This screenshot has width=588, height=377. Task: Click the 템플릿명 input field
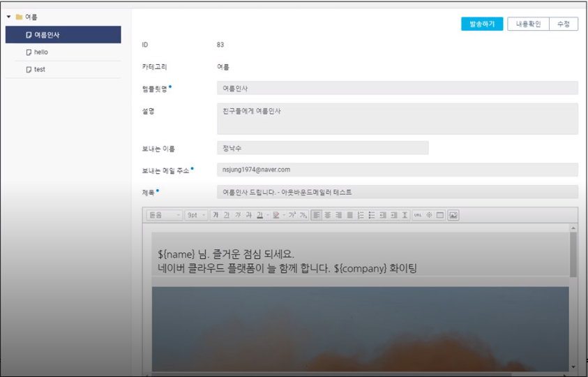[397, 88]
